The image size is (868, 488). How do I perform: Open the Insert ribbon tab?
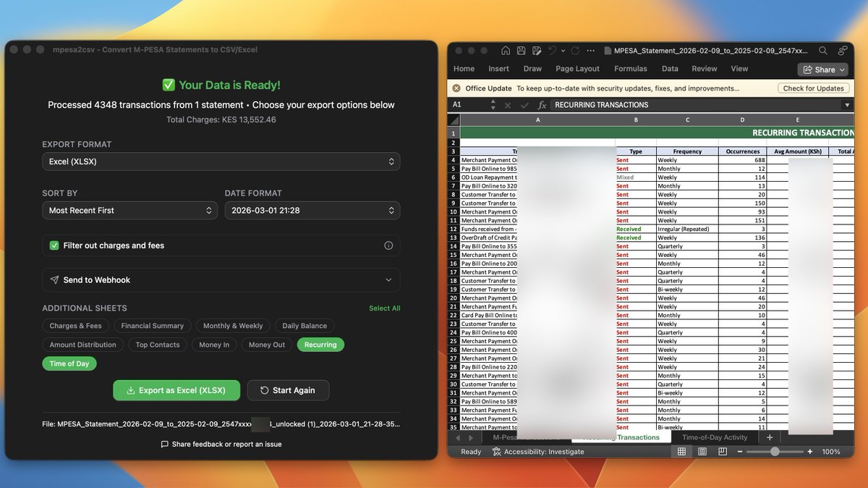coord(498,69)
